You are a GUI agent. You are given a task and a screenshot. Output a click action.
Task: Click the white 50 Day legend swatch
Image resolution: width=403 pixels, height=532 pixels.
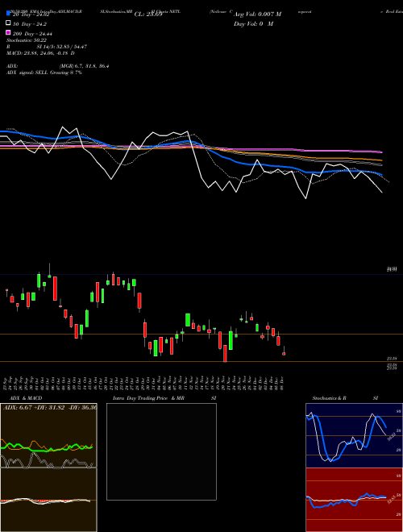click(x=8, y=23)
